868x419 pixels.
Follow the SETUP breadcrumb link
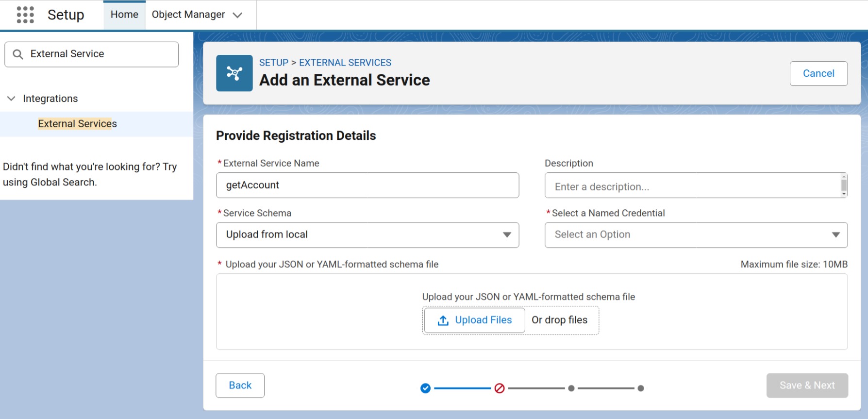click(x=273, y=63)
